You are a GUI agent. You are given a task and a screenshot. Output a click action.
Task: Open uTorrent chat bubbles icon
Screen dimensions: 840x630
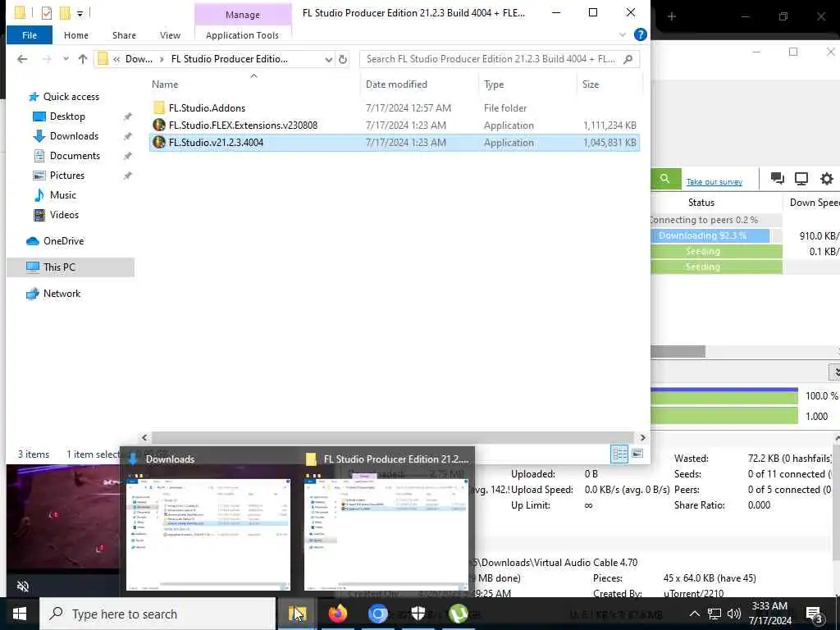[x=777, y=178]
